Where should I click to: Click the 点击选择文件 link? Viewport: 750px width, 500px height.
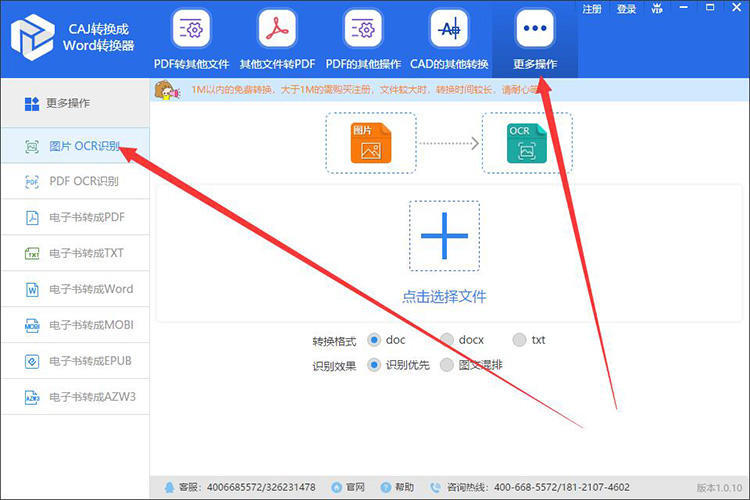(444, 297)
